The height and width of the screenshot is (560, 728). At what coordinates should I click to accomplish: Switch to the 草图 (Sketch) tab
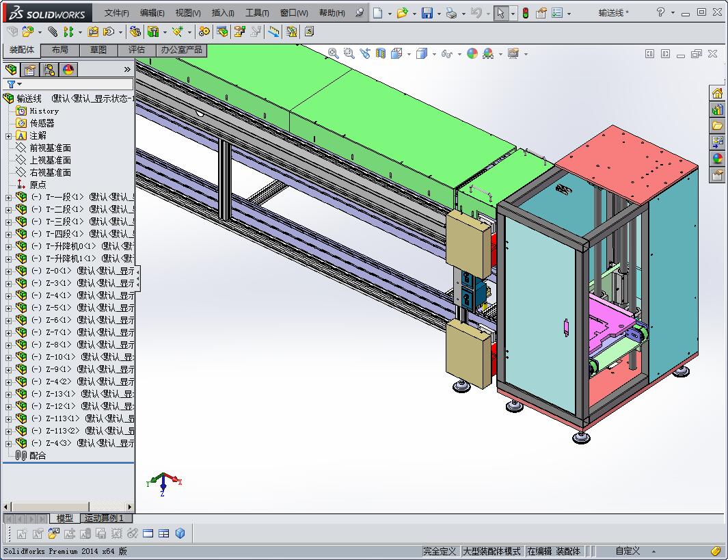coord(98,50)
